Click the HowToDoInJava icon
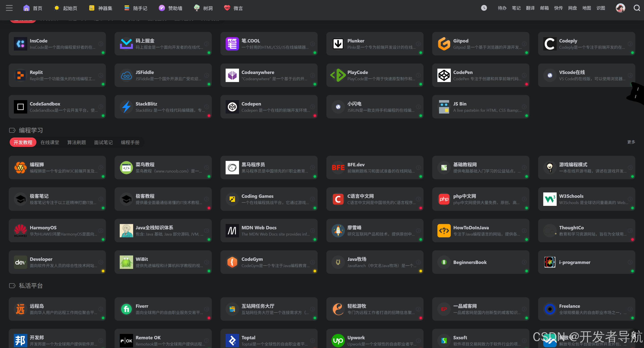 pyautogui.click(x=444, y=231)
